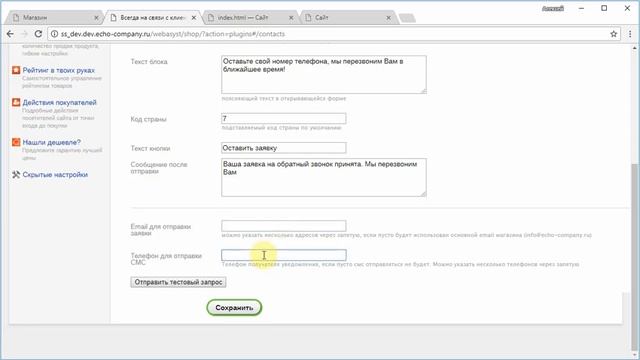Click the Текст блока textarea resize handle
Screen dimensions: 640x360
click(424, 91)
